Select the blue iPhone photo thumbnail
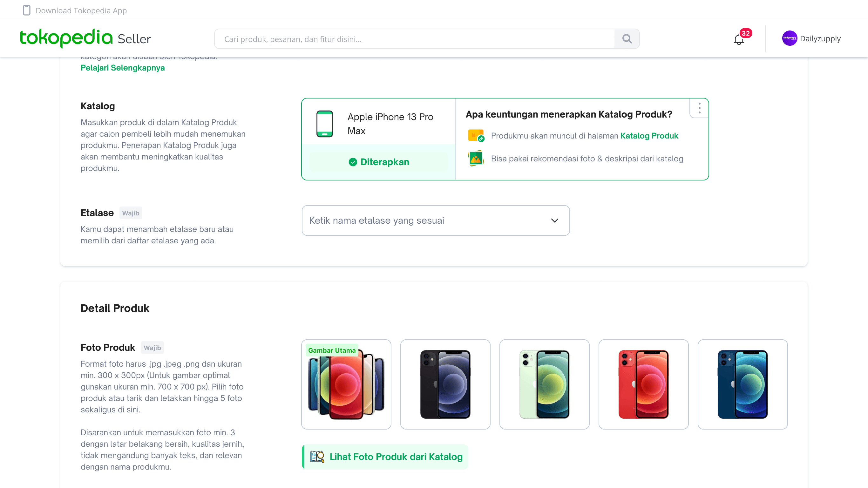 point(743,384)
